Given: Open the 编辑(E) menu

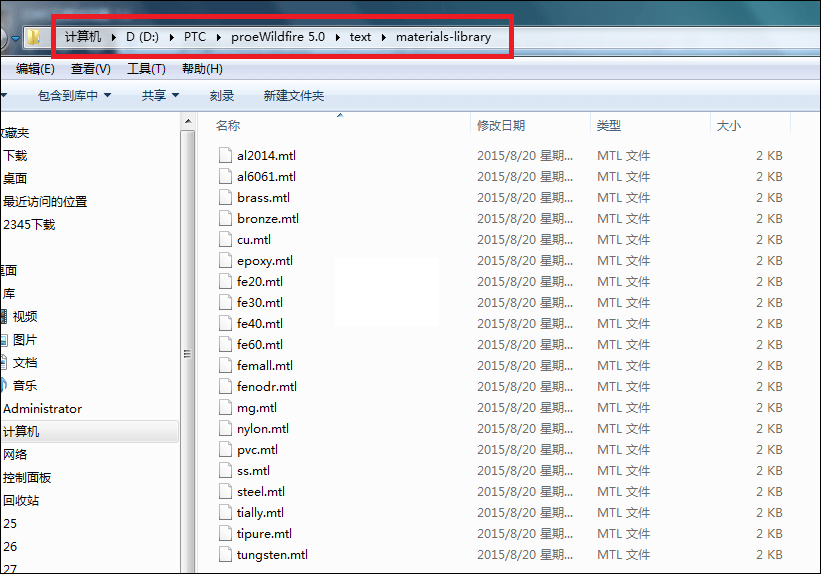Looking at the screenshot, I should (35, 69).
